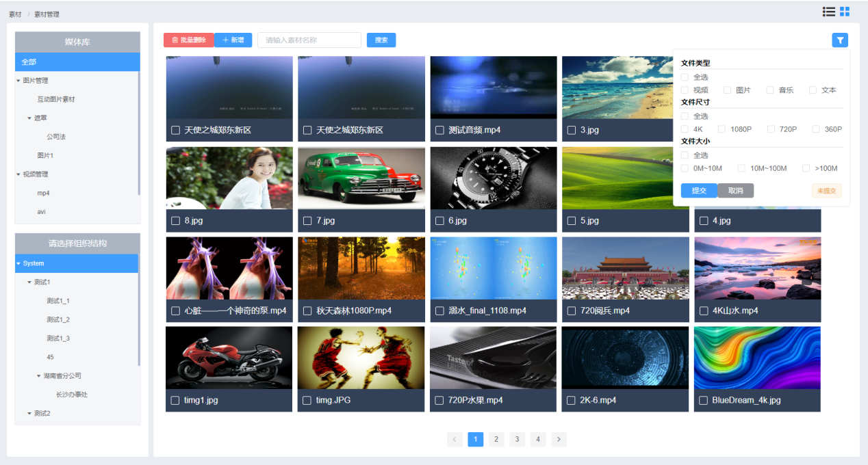Screen dimensions: 868x465
Task: Go to next page arrow
Action: click(x=559, y=439)
